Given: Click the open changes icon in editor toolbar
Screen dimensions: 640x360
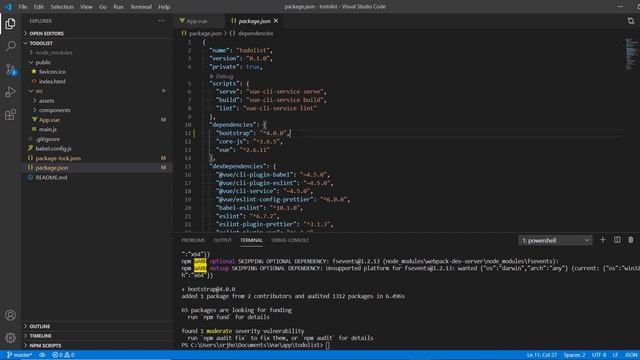Looking at the screenshot, I should (x=631, y=21).
